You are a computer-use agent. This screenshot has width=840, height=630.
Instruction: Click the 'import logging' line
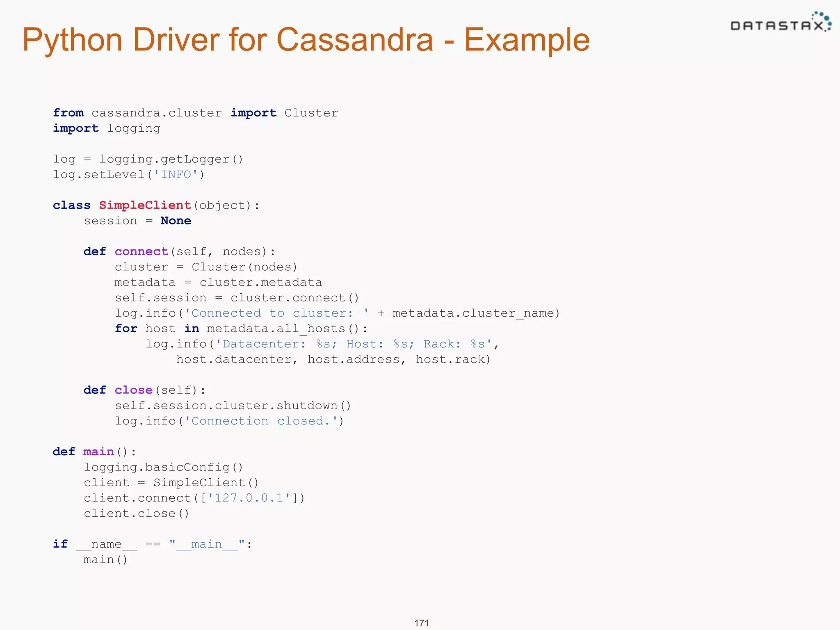(x=107, y=128)
